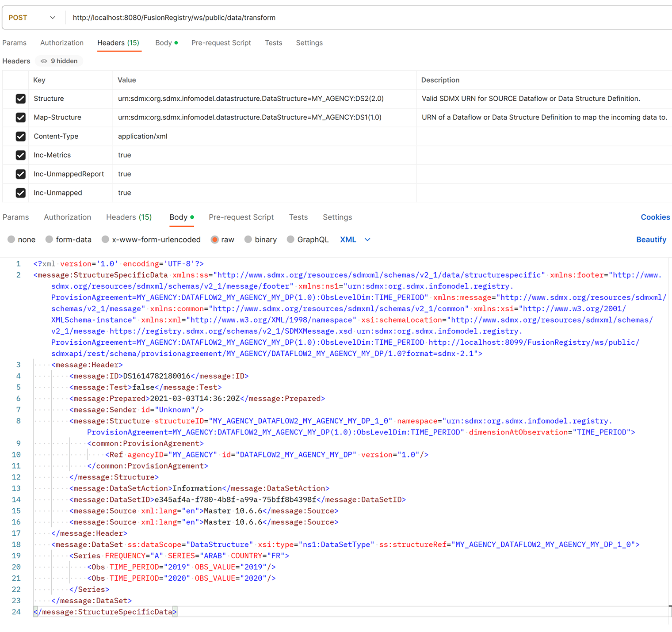Viewport: 672px width, 632px height.
Task: Choose the form-data body option
Action: (50, 240)
